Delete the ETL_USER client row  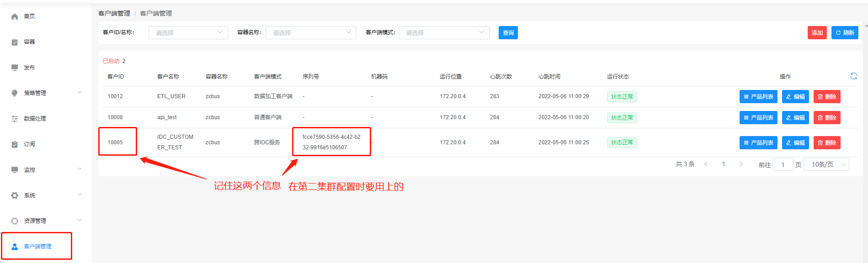click(826, 97)
